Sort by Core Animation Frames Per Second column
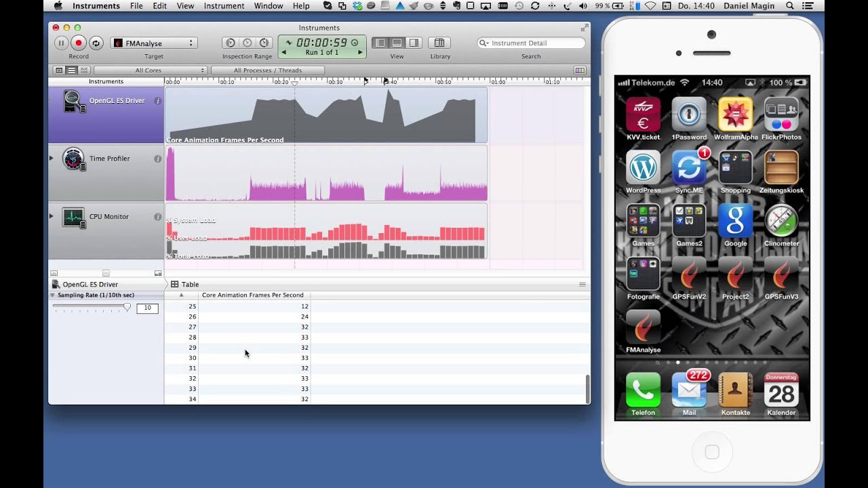 coord(254,296)
